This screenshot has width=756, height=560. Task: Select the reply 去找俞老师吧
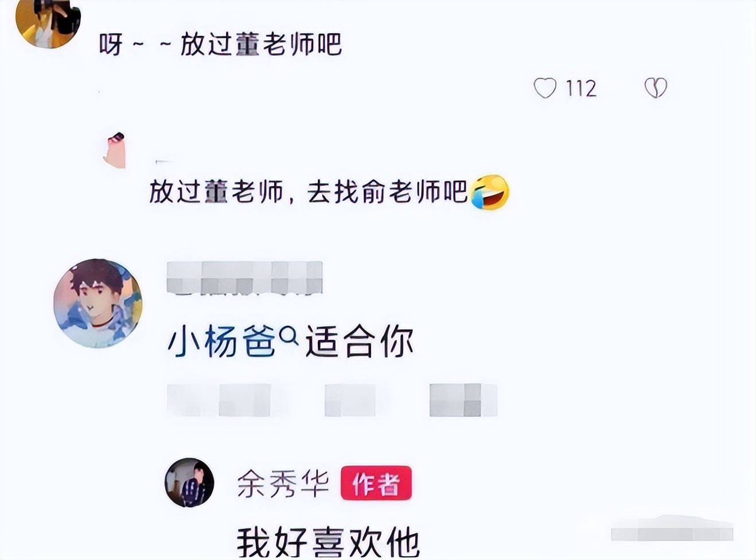point(388,192)
